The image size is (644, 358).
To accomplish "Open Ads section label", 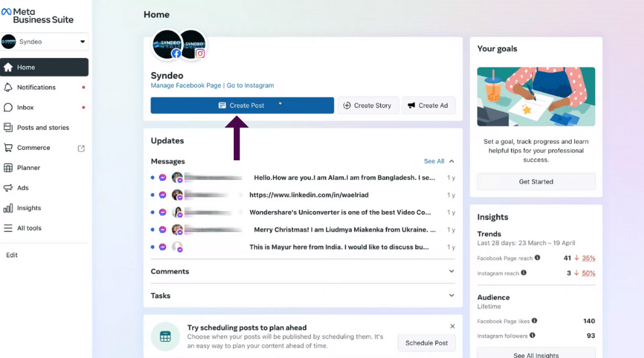I will tap(23, 188).
